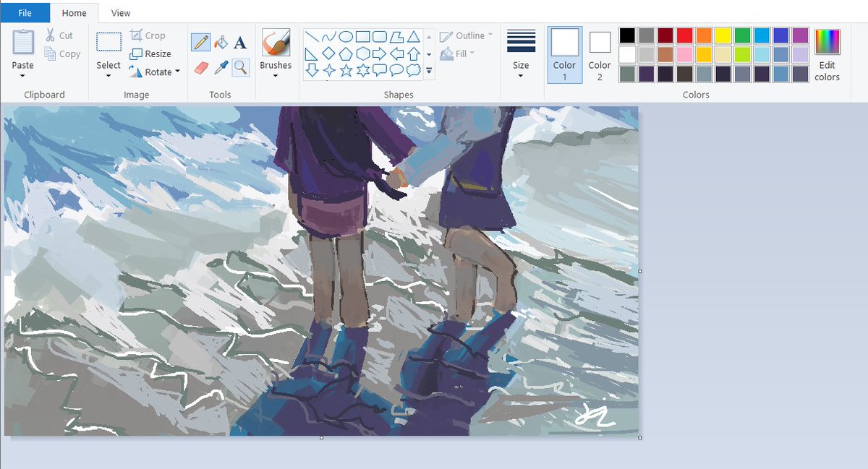Screen dimensions: 868x469
Task: Open the Paste dropdown arrow
Action: pos(23,75)
